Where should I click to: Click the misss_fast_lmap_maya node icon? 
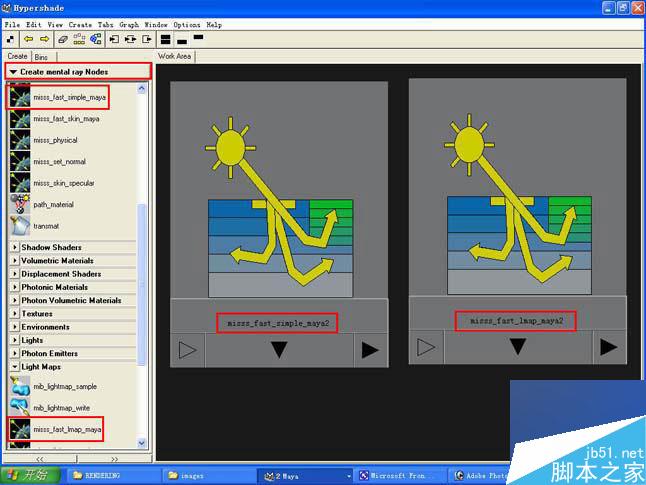(20, 429)
